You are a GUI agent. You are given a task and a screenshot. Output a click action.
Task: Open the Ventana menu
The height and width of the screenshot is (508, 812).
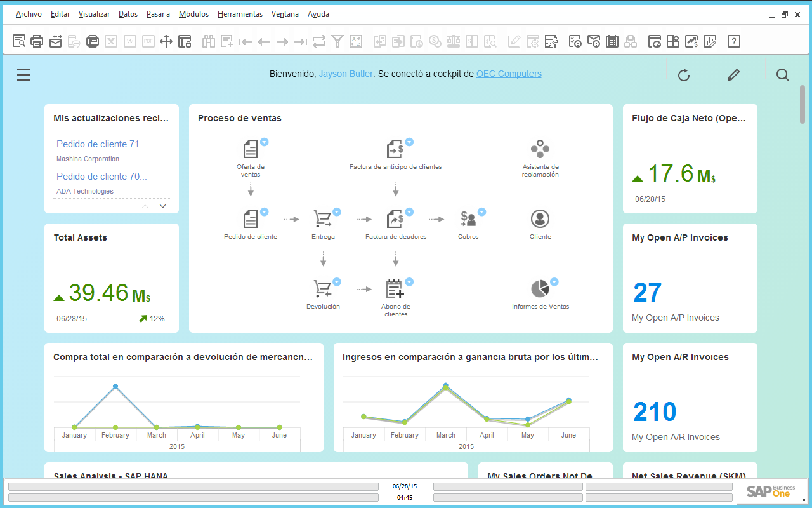285,14
